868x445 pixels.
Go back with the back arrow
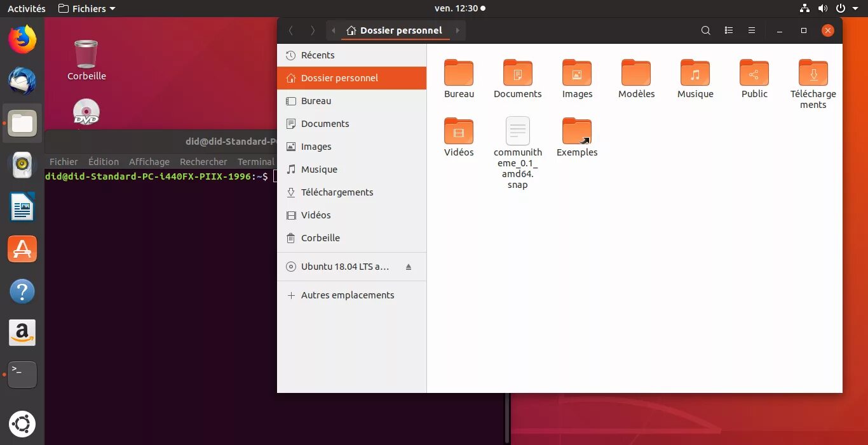(x=291, y=30)
